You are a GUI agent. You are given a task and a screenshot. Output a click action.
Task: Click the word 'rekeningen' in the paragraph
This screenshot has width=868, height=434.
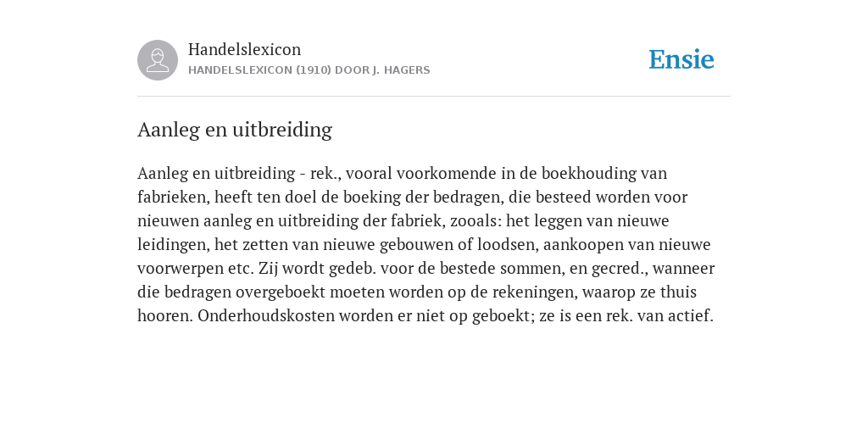point(532,292)
